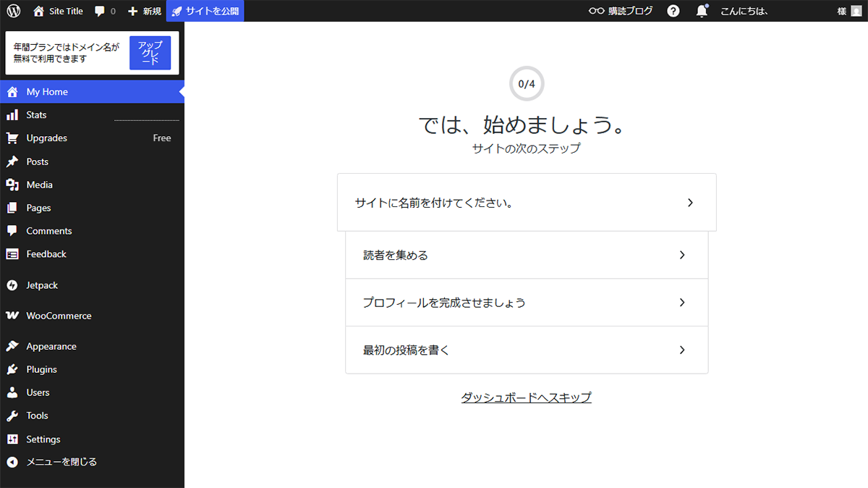
Task: Click the WooCommerce logo icon
Action: point(12,316)
